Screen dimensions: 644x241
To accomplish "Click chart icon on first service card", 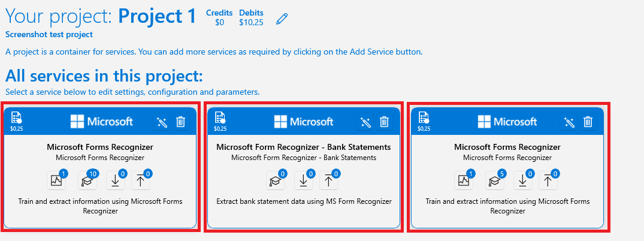I will click(56, 180).
